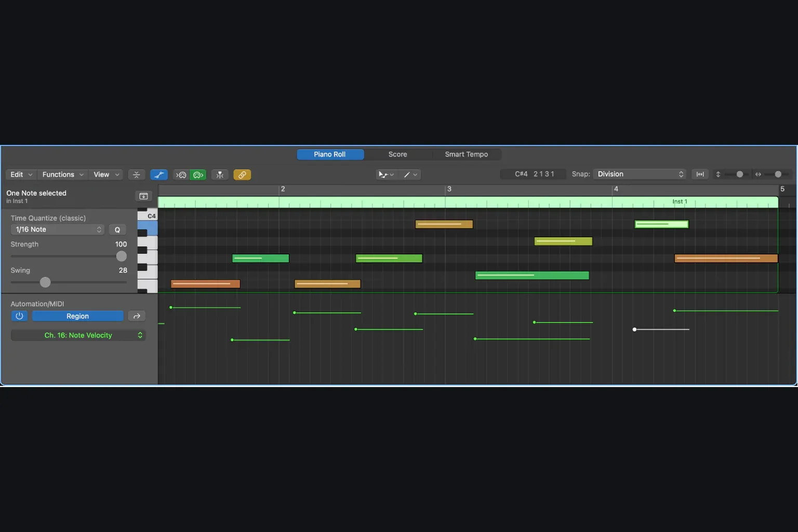Open the Functions menu
The width and height of the screenshot is (798, 532).
coord(63,175)
